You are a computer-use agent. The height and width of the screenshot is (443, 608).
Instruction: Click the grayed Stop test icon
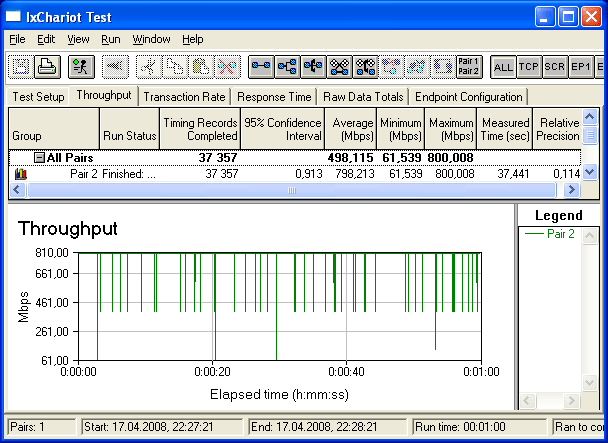[x=115, y=67]
